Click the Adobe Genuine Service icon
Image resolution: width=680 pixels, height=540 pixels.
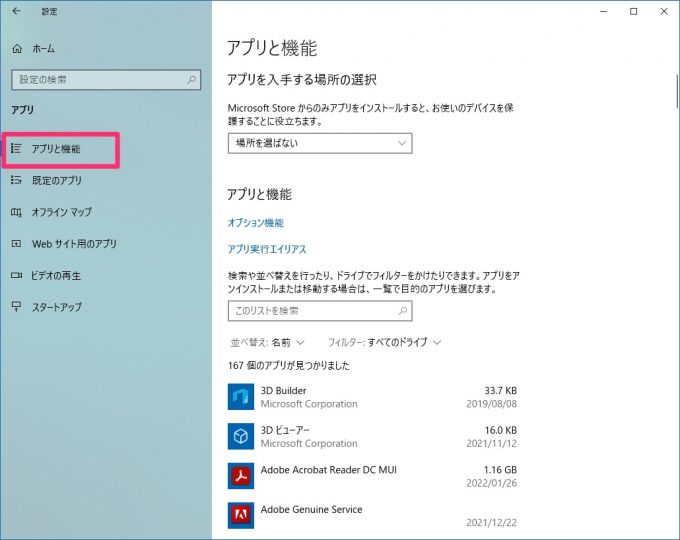click(x=241, y=515)
